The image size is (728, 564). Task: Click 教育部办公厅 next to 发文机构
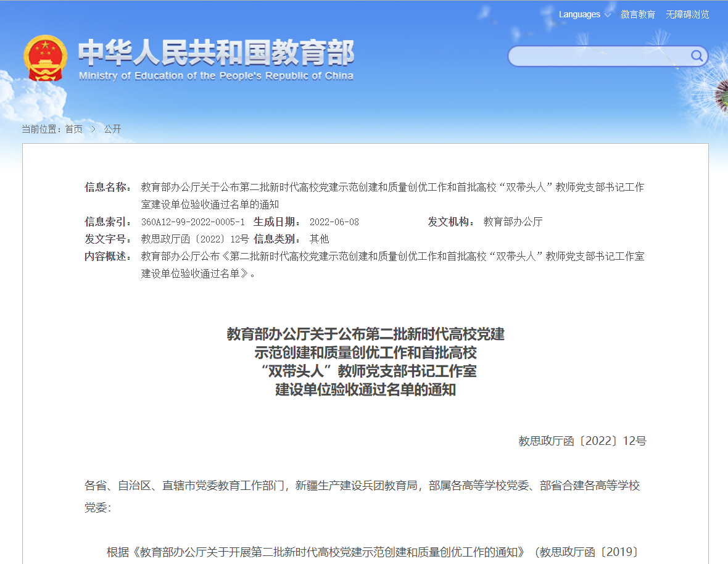pyautogui.click(x=513, y=222)
